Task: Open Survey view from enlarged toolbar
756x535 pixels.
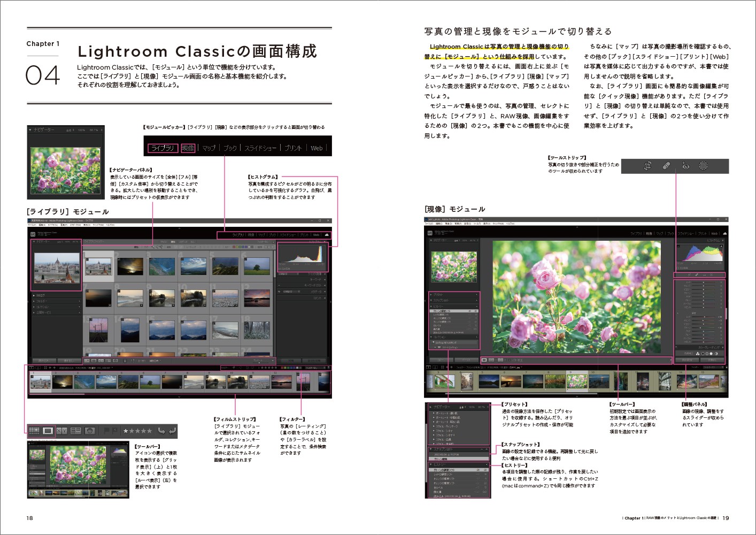Action: tap(75, 431)
